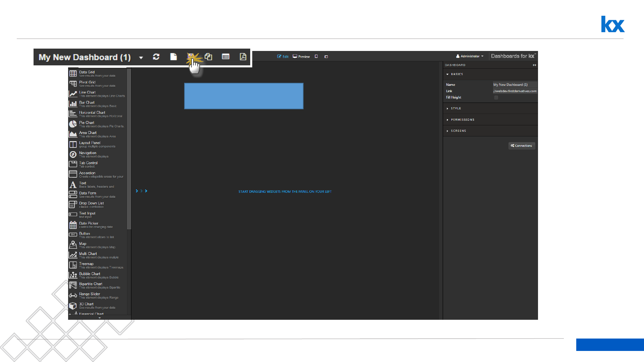Click the save dashboard icon
The image size is (644, 362).
click(191, 56)
